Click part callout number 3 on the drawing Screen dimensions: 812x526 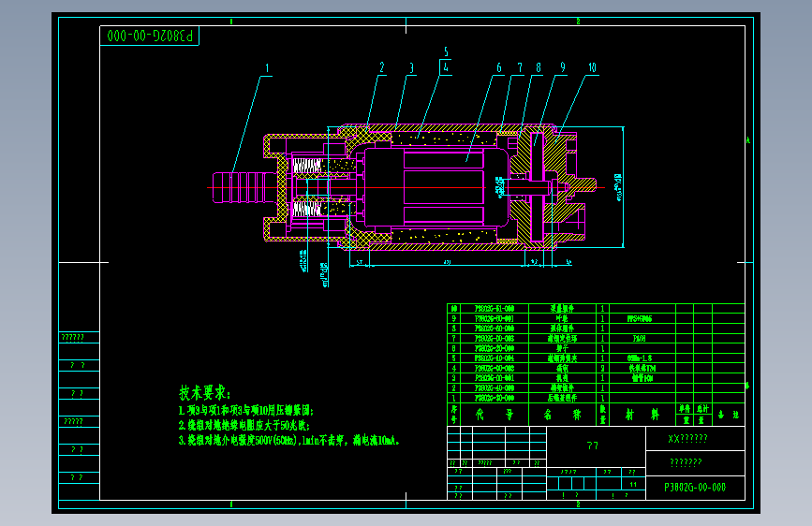pyautogui.click(x=412, y=68)
